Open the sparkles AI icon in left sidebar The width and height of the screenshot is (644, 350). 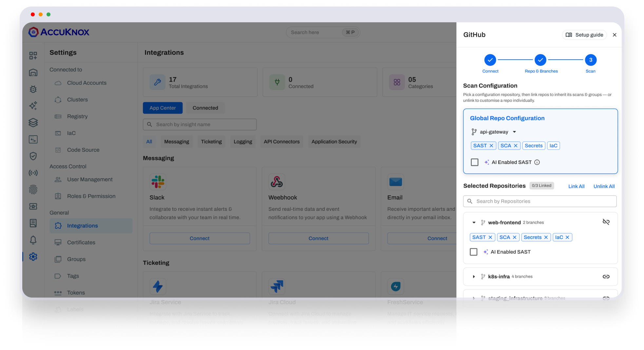[33, 106]
